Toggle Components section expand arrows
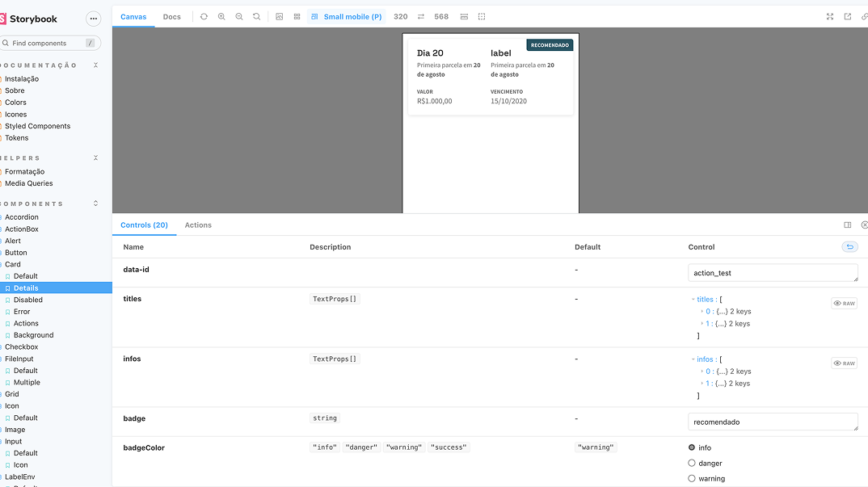The height and width of the screenshot is (487, 868). 95,204
